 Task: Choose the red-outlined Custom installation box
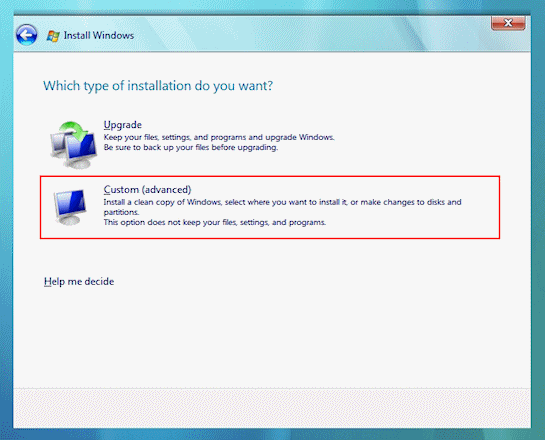pyautogui.click(x=270, y=207)
